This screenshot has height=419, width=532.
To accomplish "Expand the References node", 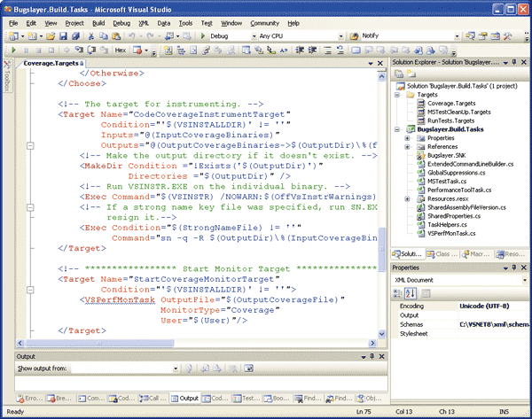I will coord(407,147).
